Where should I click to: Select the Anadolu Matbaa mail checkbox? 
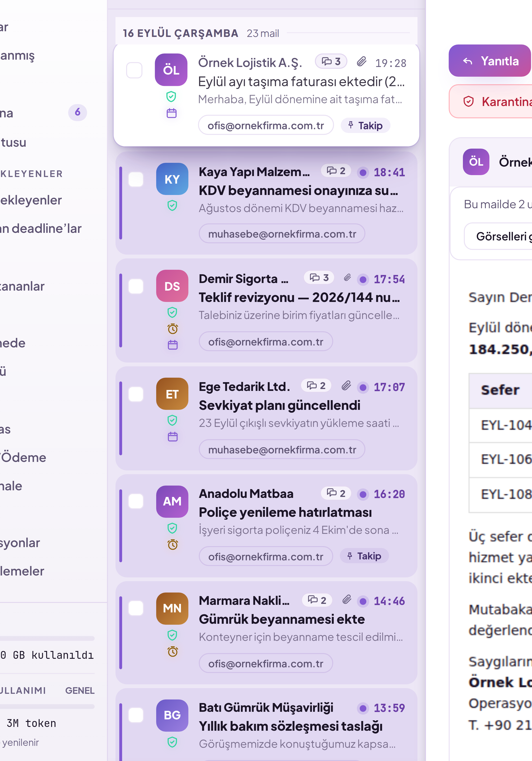click(136, 501)
